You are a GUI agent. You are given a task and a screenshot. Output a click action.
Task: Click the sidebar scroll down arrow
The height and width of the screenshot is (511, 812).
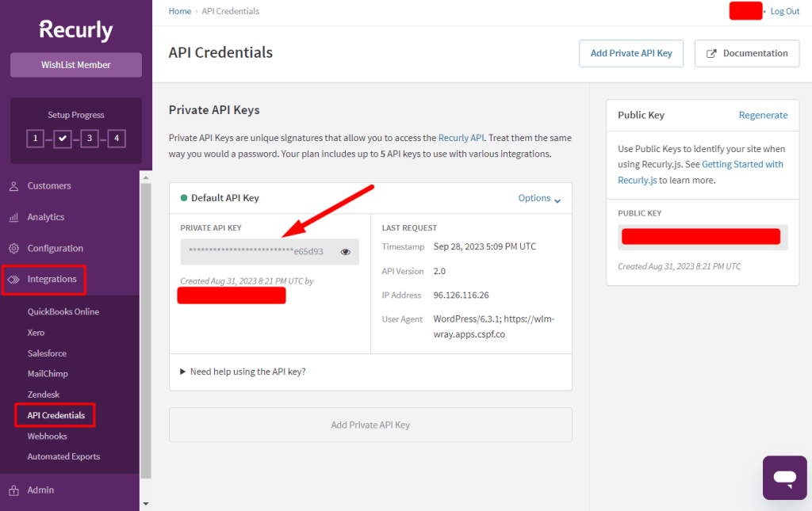146,503
